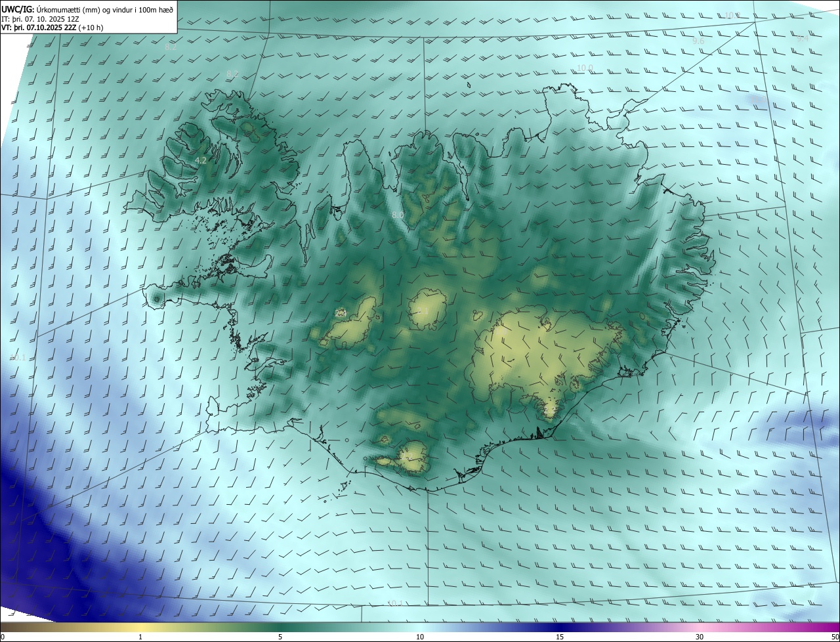840x642 pixels.
Task: Click the IT 12Z initialization time line
Action: [x=40, y=18]
